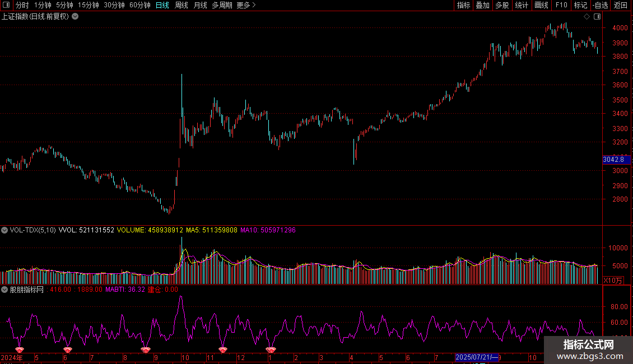
Task: Open the 统计 statistics tool
Action: click(x=521, y=5)
